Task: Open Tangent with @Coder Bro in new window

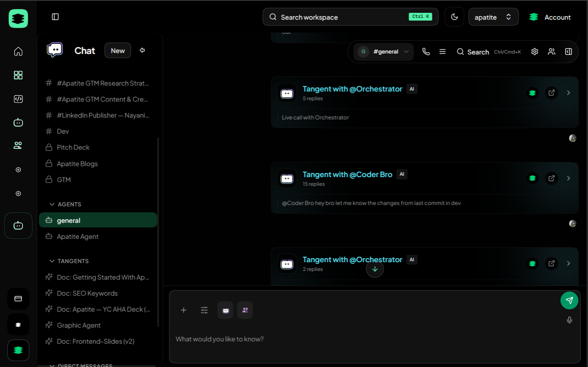Action: tap(551, 178)
